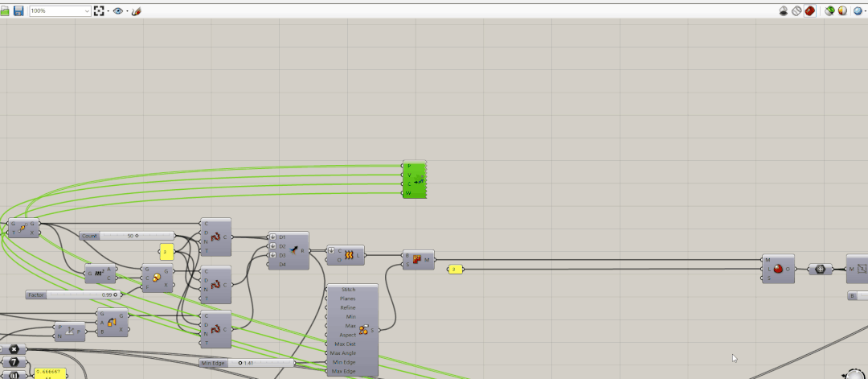Select the plane component with P and N inputs
This screenshot has width=868, height=379.
coord(70,332)
